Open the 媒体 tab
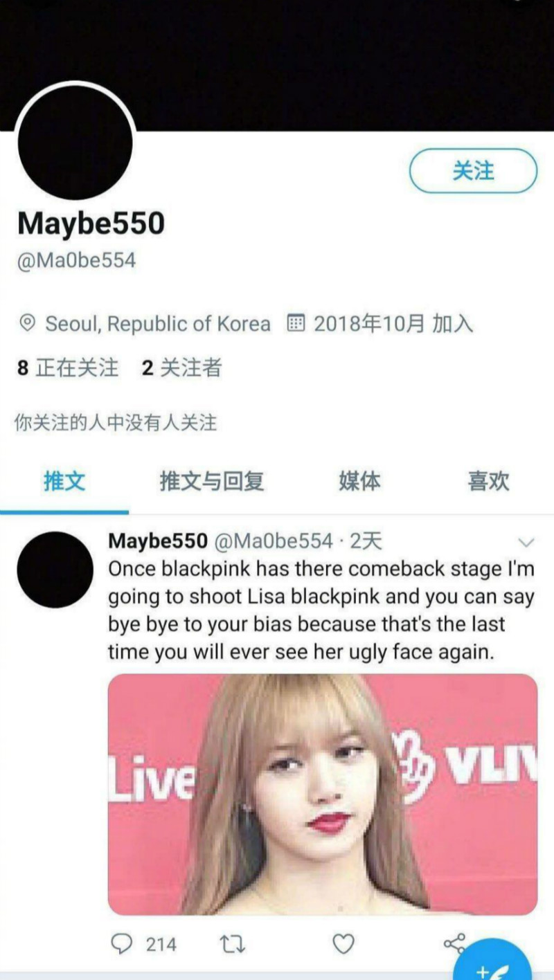This screenshot has width=554, height=980. point(359,481)
